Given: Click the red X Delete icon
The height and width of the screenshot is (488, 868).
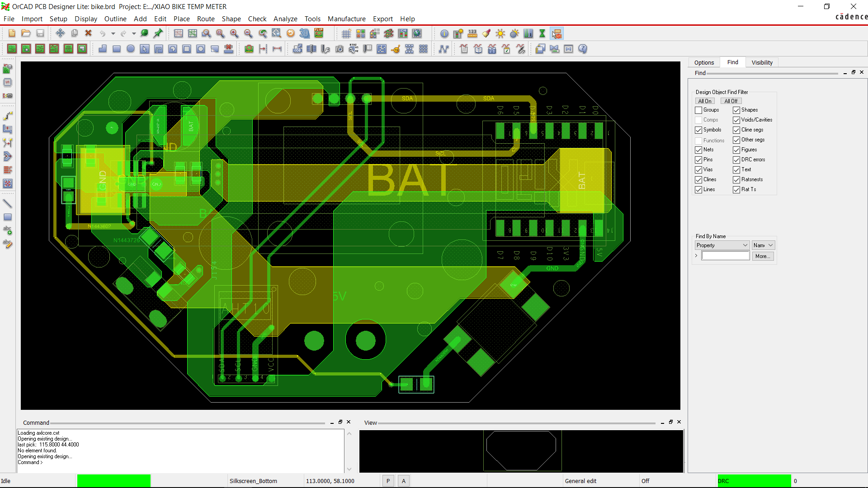Looking at the screenshot, I should (88, 33).
